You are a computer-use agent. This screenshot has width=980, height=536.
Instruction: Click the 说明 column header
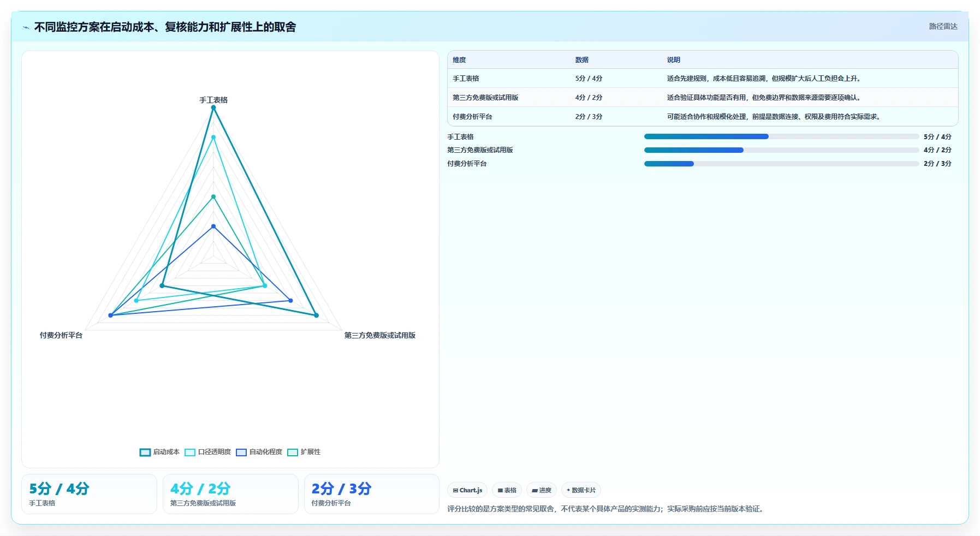click(x=673, y=60)
